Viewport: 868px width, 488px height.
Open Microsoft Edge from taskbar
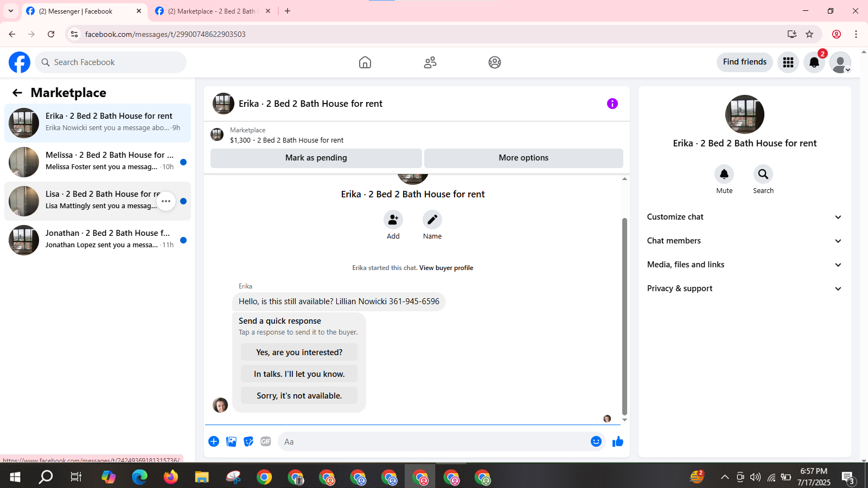139,477
